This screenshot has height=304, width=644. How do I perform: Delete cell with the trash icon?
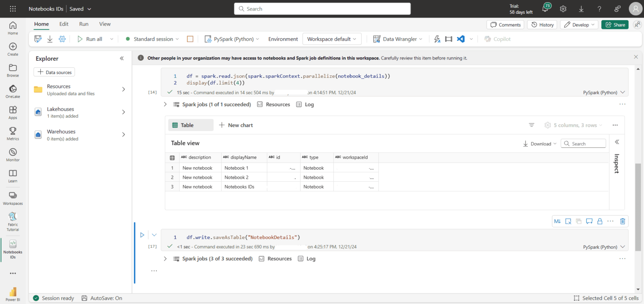point(623,221)
